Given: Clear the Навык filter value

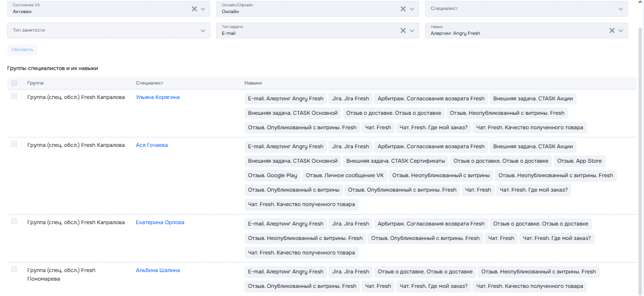Looking at the screenshot, I should [612, 30].
